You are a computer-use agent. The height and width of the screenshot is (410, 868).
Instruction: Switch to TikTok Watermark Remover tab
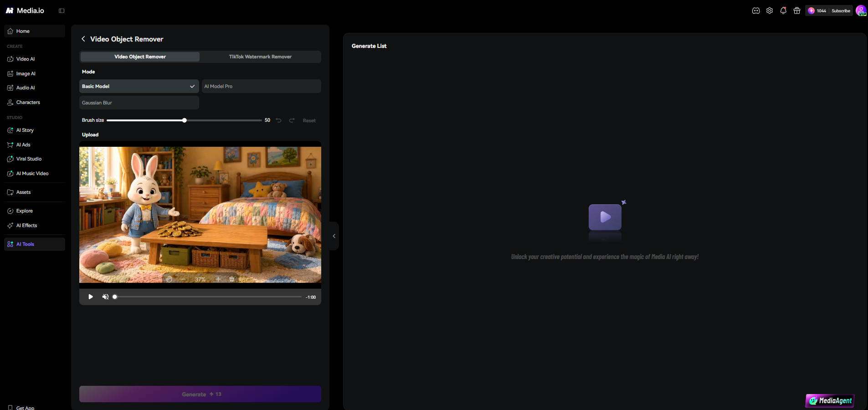260,57
